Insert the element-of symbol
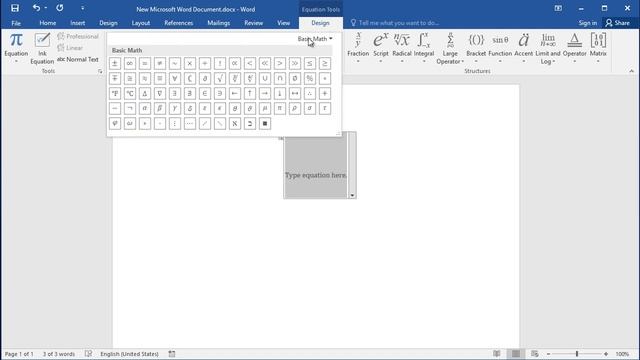 pos(205,93)
